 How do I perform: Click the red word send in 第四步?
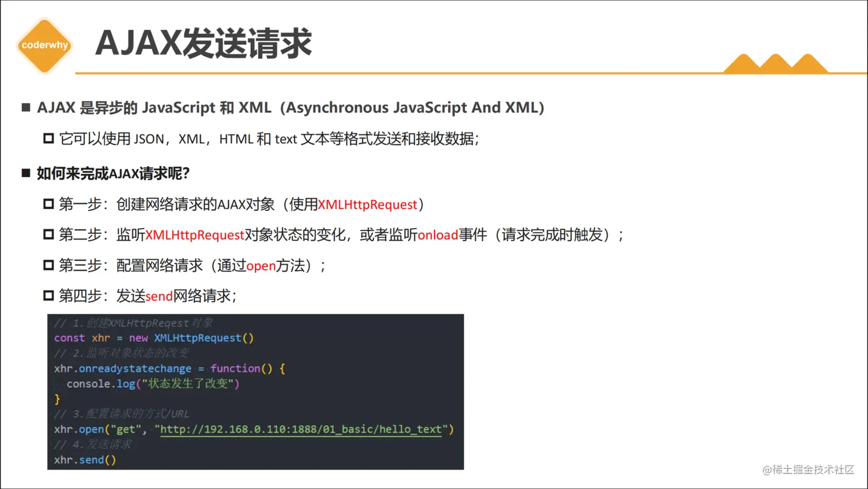[x=159, y=296]
